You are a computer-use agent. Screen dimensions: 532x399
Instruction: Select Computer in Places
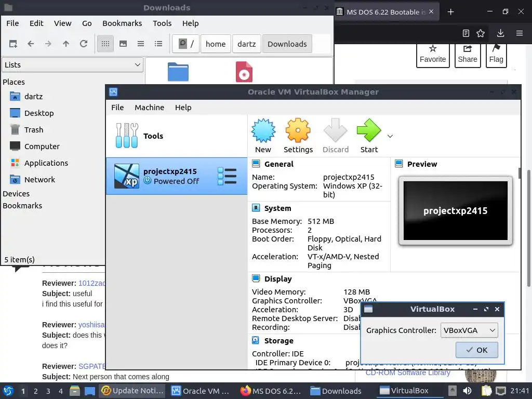[35, 146]
